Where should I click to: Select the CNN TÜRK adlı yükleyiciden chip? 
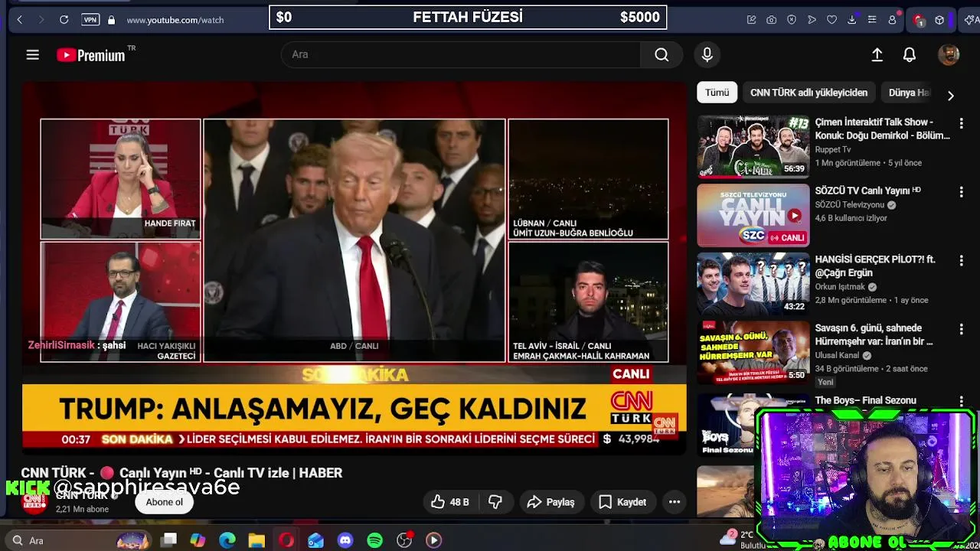808,93
